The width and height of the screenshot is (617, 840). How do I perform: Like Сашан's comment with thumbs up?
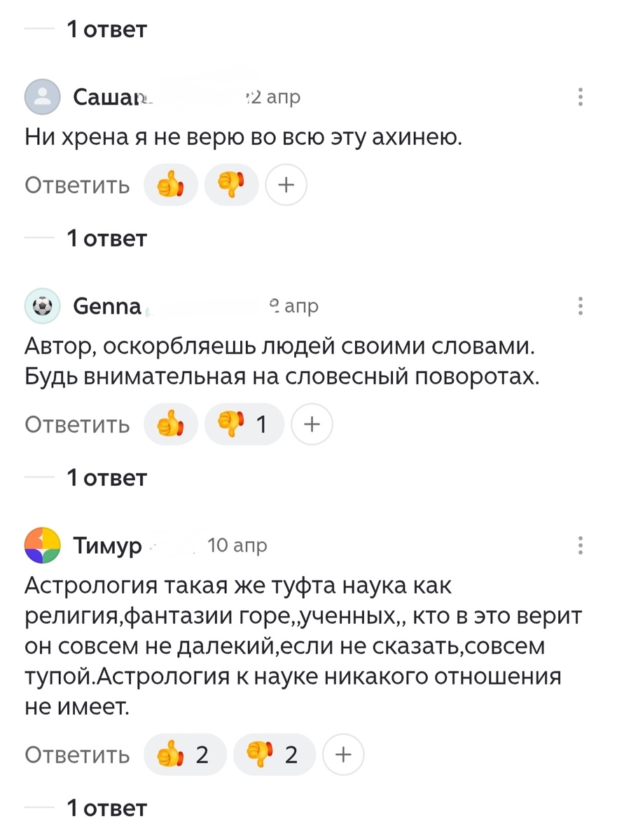(170, 185)
